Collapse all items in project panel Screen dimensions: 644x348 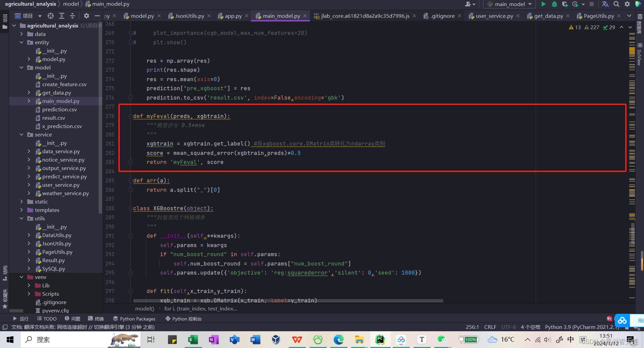(x=72, y=16)
